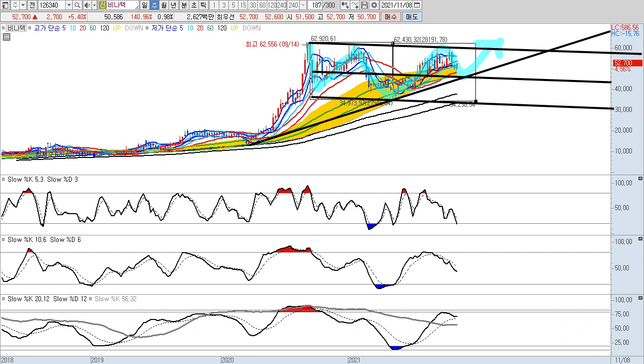
Task: Open the 240 interval dropdown arrow
Action: tap(303, 5)
